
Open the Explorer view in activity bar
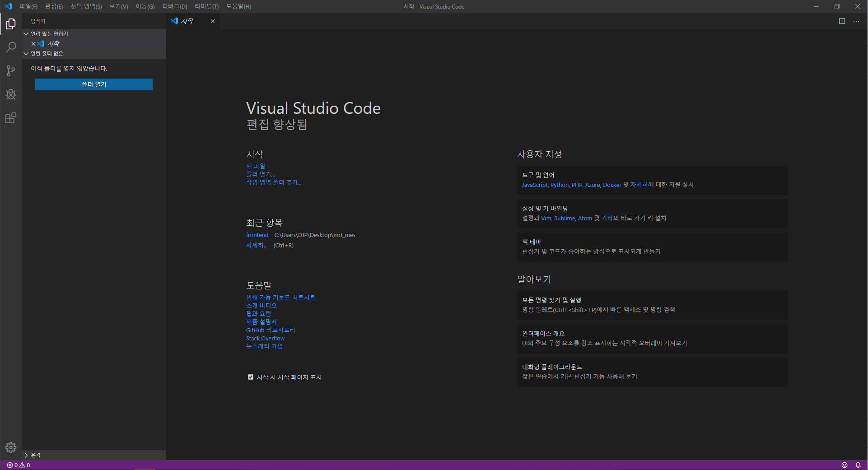point(11,24)
